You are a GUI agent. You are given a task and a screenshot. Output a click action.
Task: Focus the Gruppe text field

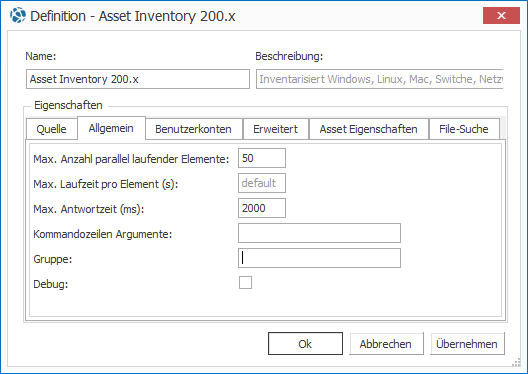pos(319,258)
